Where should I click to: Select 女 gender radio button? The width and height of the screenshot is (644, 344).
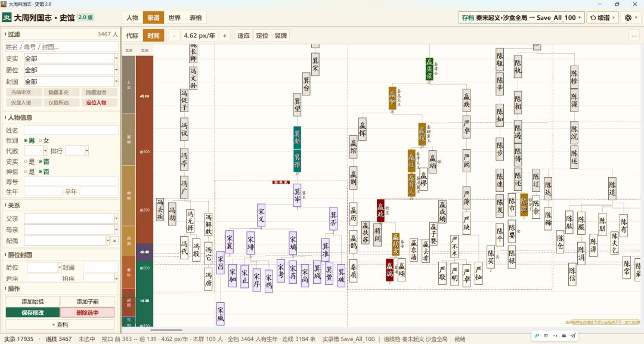pos(44,140)
